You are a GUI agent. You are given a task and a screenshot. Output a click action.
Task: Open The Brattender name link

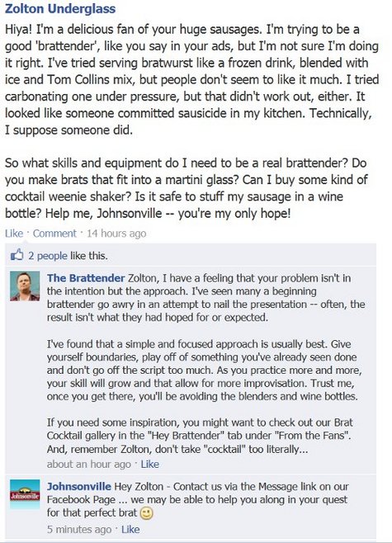pos(86,278)
